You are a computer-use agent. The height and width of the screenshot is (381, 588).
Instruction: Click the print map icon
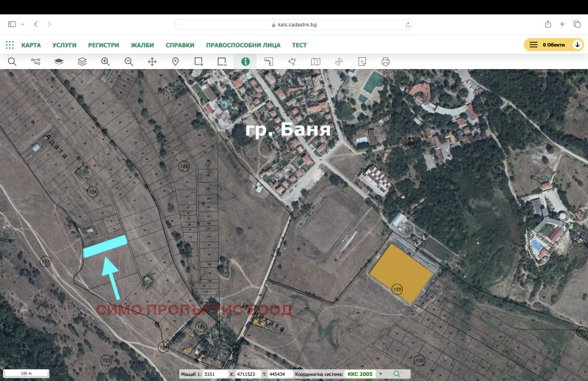[x=385, y=62]
